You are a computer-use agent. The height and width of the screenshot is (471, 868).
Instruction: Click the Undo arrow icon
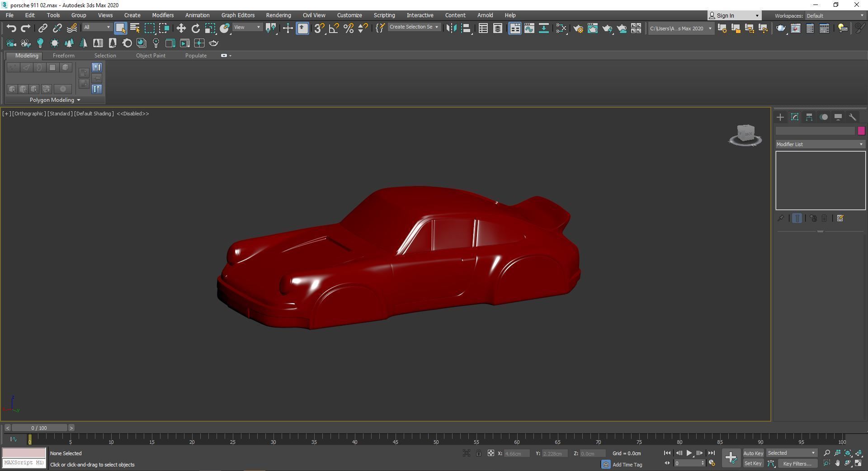[x=11, y=28]
